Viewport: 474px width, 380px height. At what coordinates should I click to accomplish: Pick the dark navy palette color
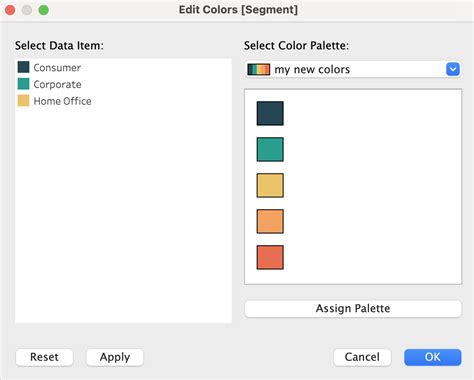click(x=270, y=113)
